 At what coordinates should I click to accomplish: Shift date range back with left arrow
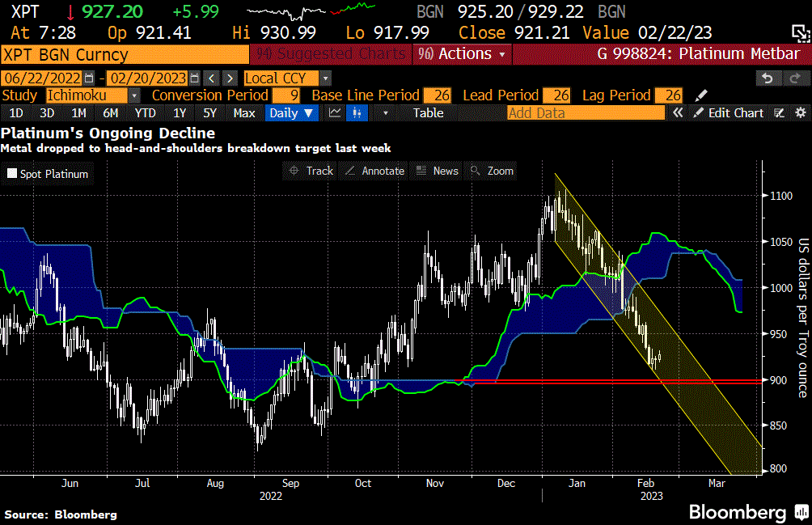coord(211,78)
